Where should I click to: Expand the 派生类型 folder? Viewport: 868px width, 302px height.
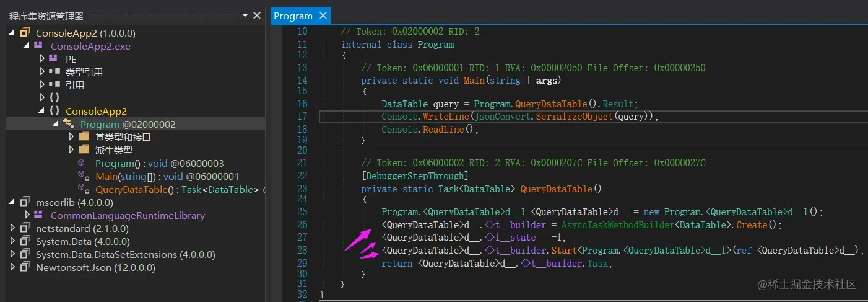click(x=72, y=150)
